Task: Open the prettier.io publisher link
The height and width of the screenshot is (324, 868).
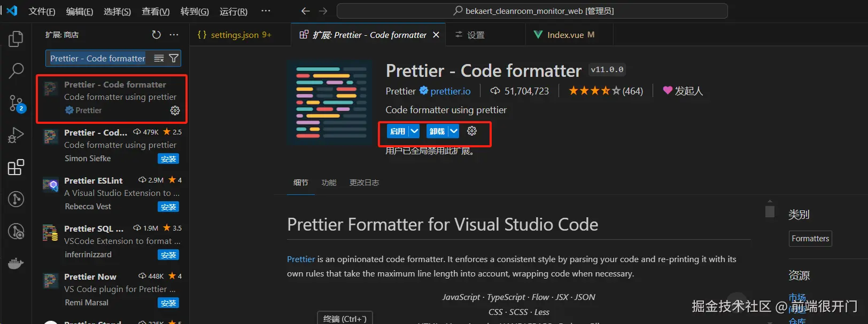Action: click(x=451, y=91)
